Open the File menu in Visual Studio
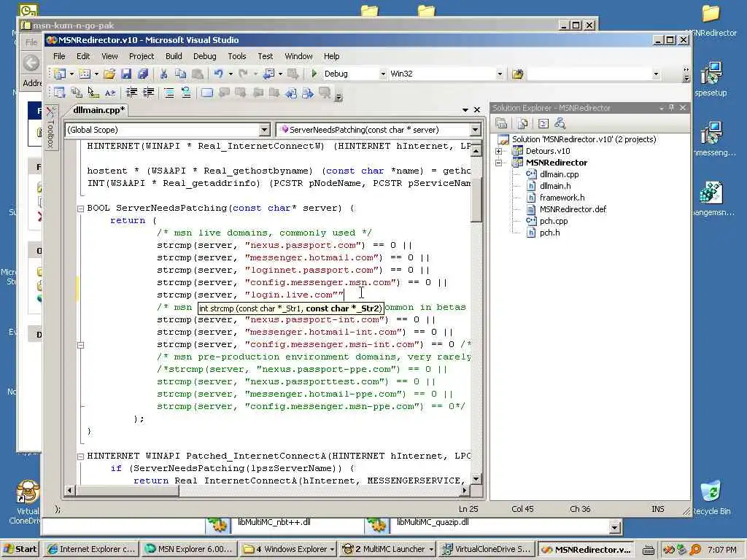 point(59,56)
